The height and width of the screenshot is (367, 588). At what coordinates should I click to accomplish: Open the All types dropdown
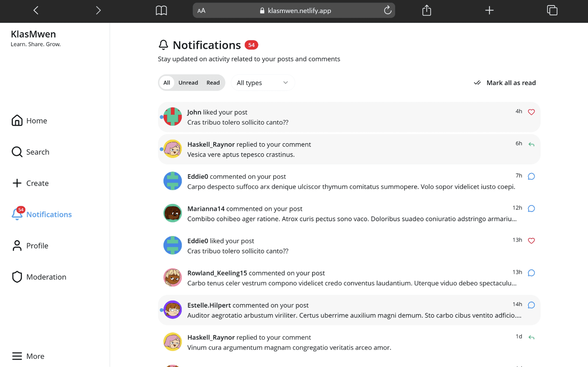coord(262,82)
